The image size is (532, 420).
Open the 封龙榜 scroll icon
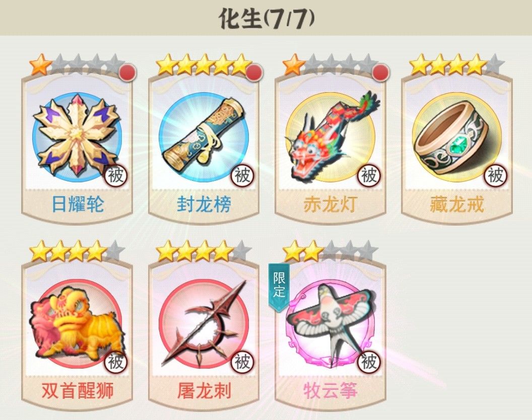(204, 136)
